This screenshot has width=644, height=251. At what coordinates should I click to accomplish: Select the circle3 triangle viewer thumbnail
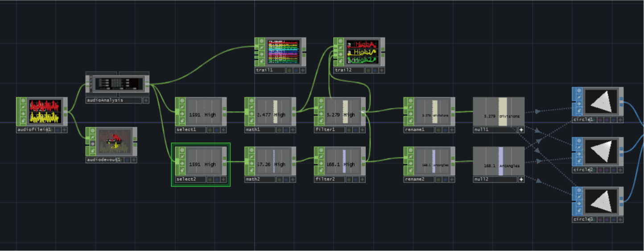(602, 201)
